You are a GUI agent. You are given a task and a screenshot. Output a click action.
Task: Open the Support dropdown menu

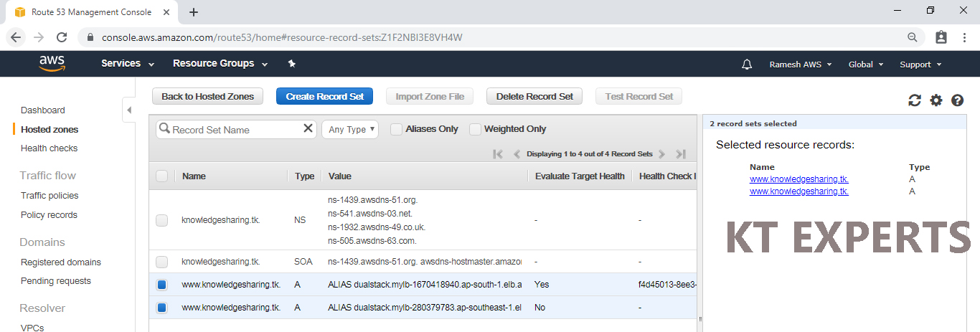[x=920, y=65]
